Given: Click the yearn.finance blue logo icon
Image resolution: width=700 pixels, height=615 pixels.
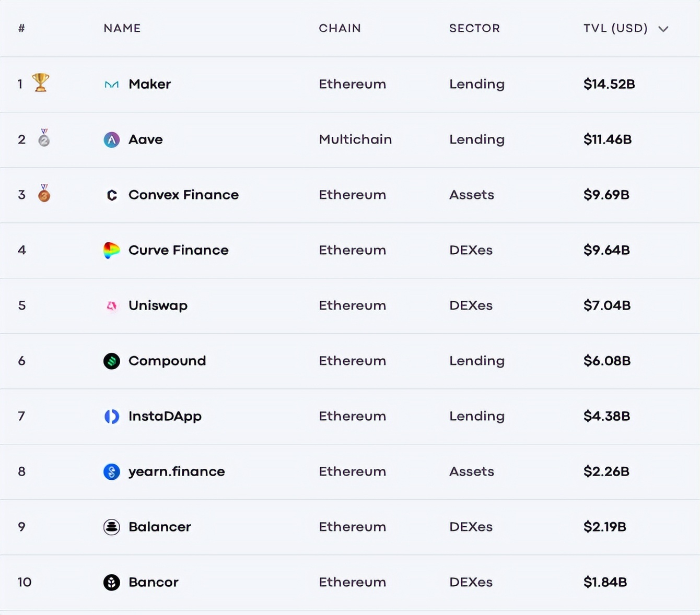Looking at the screenshot, I should tap(111, 471).
